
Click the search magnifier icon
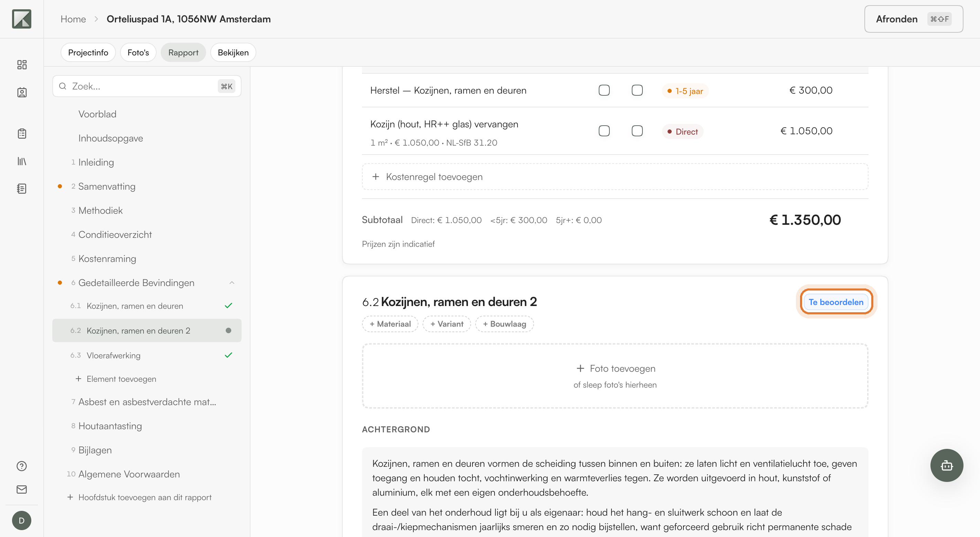[x=63, y=86]
